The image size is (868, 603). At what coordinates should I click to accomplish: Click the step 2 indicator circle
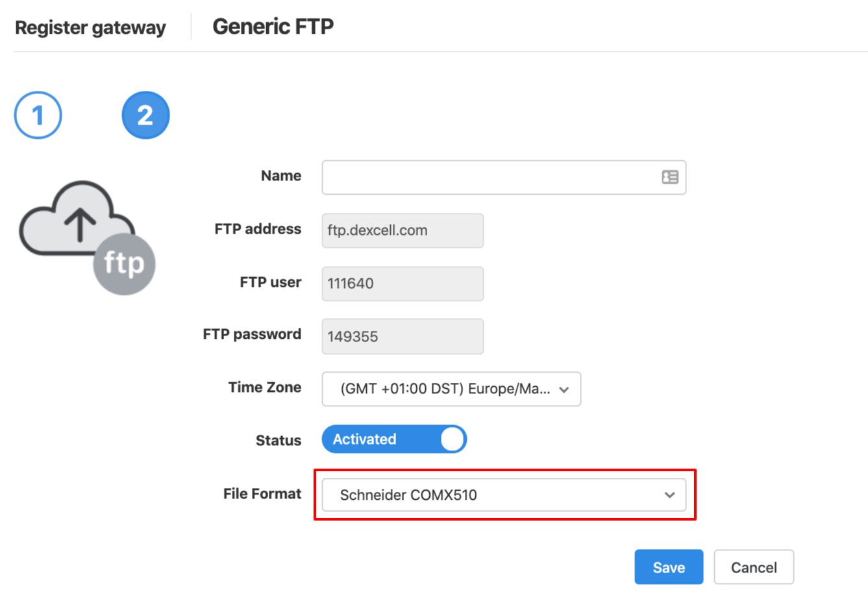[x=145, y=116]
